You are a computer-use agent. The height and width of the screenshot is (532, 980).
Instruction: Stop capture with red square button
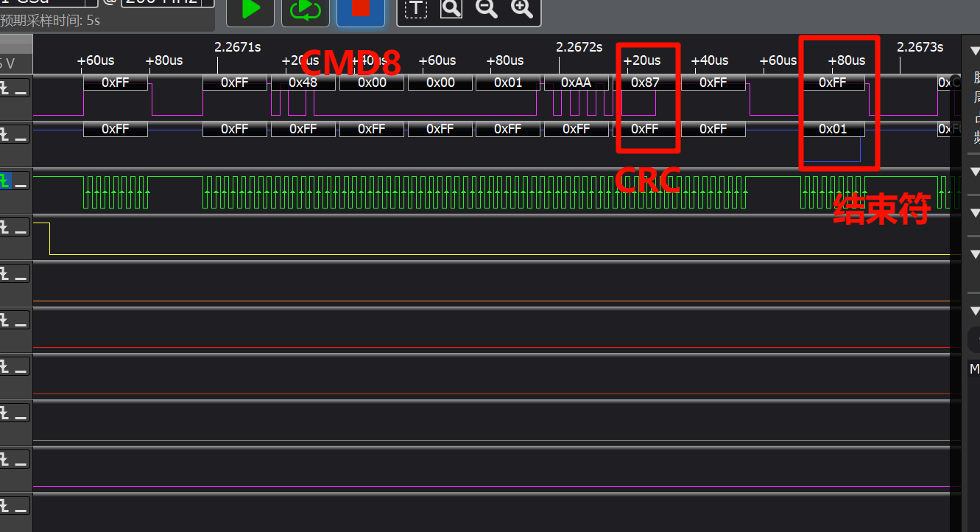360,10
